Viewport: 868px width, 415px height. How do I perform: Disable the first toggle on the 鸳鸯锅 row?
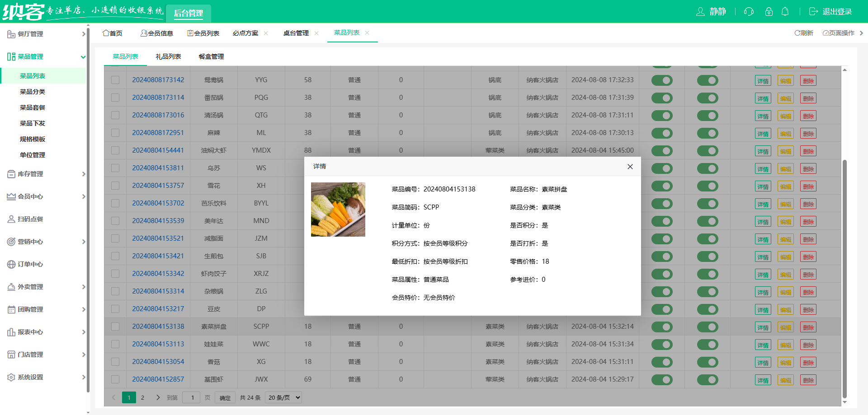click(662, 80)
